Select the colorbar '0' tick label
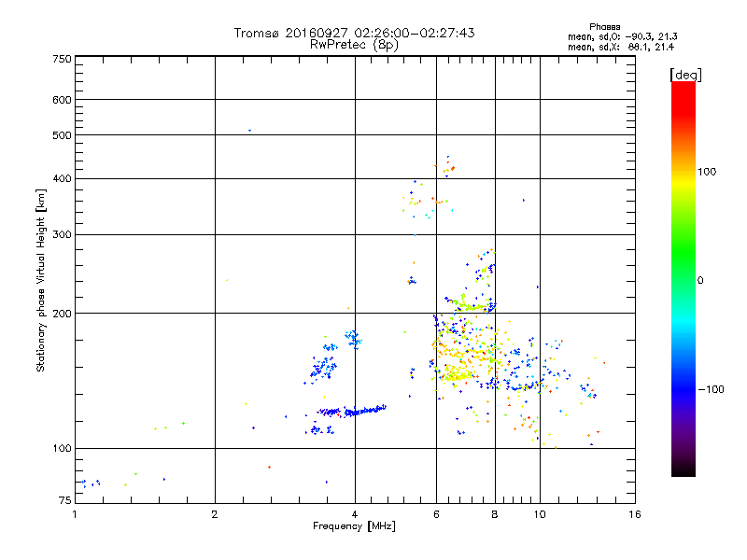 [700, 281]
